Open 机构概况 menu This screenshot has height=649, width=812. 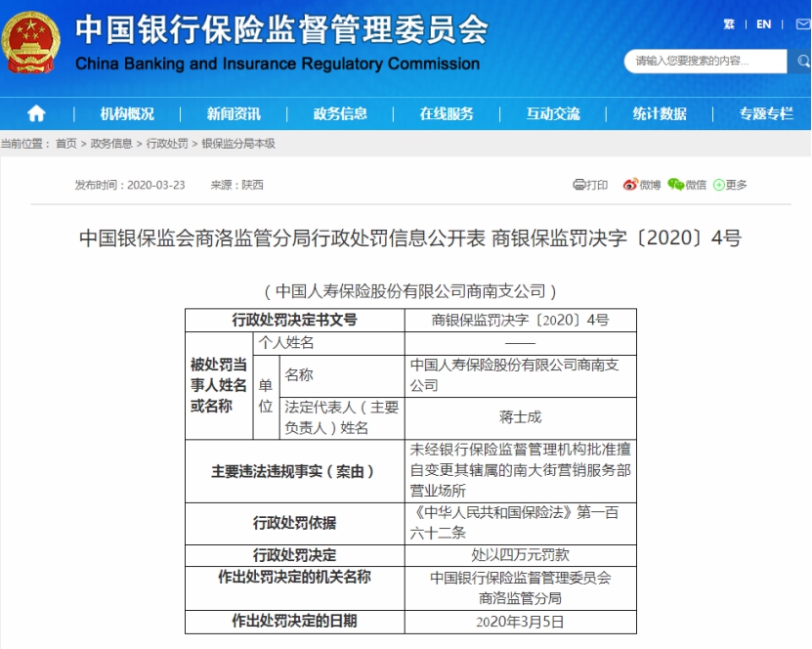point(127,113)
